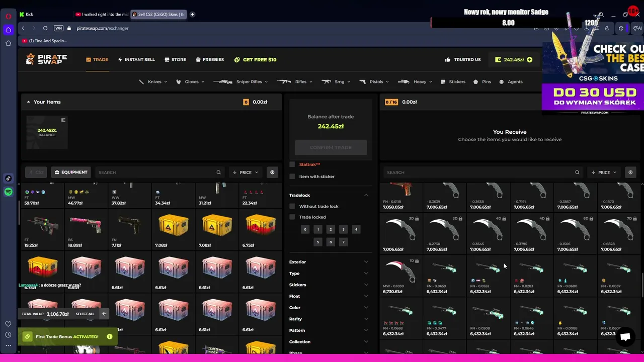Open Spotify in the Opera sidebar

coord(8,192)
